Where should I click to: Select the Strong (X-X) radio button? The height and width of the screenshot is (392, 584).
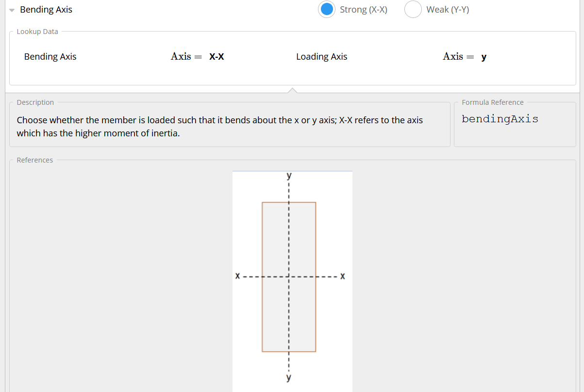tap(327, 9)
